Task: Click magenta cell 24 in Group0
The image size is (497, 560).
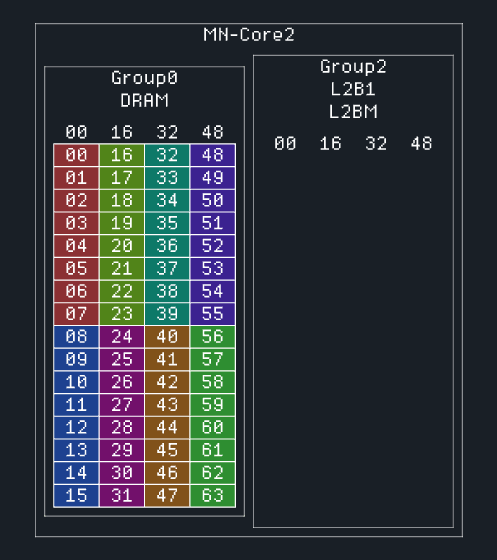Action: pos(122,336)
